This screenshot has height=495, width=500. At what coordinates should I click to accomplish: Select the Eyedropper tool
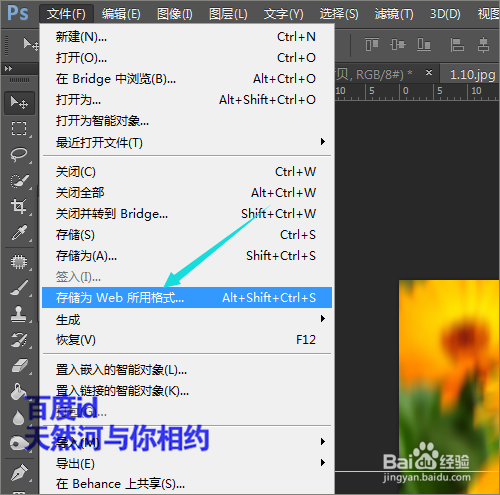point(19,233)
